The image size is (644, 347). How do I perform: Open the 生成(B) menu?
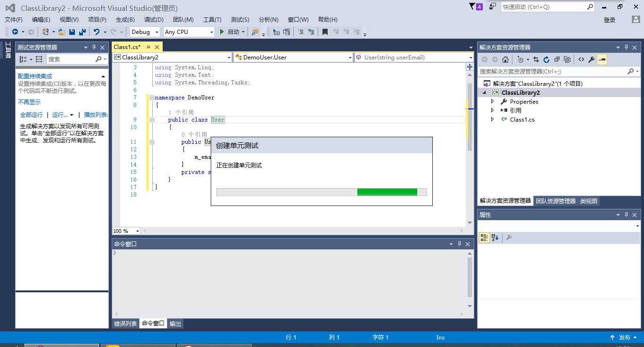pyautogui.click(x=125, y=19)
